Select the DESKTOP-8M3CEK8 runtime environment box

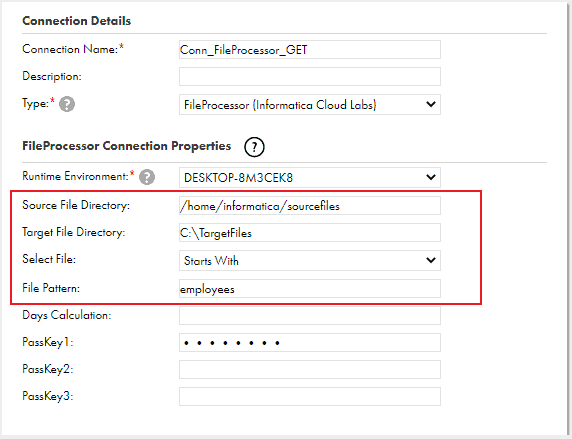click(x=310, y=178)
